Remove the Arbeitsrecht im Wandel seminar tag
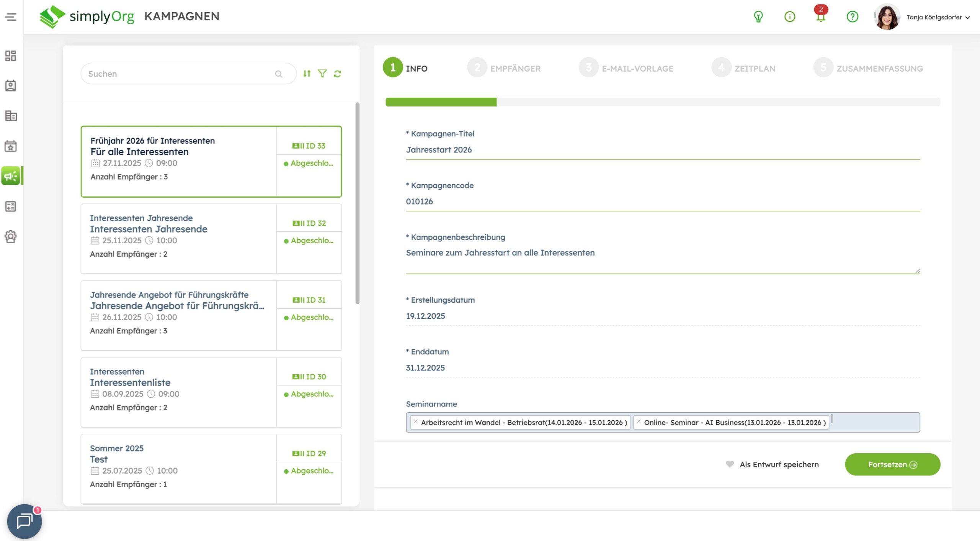The height and width of the screenshot is (541, 980). [x=415, y=421]
